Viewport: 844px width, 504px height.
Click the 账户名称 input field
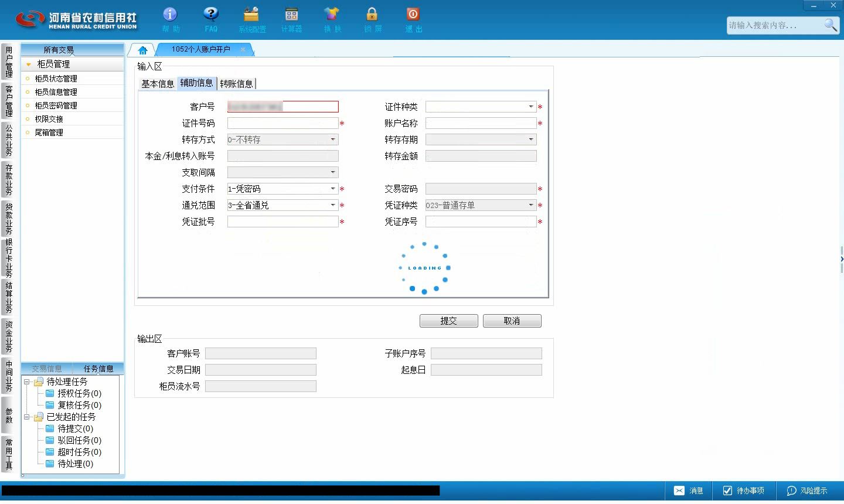(481, 123)
